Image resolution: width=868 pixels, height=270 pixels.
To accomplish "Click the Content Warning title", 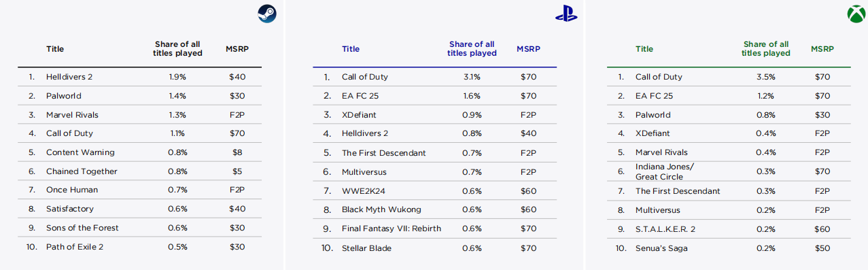I will (x=80, y=152).
